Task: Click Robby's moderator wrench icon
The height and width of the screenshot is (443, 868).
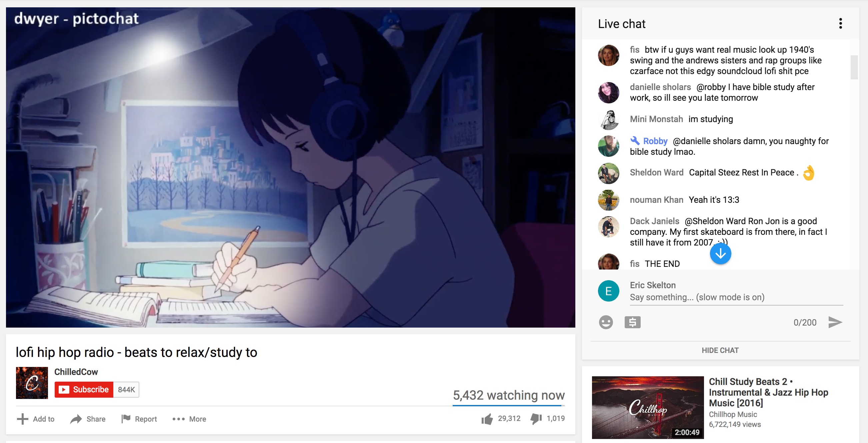Action: [x=635, y=140]
